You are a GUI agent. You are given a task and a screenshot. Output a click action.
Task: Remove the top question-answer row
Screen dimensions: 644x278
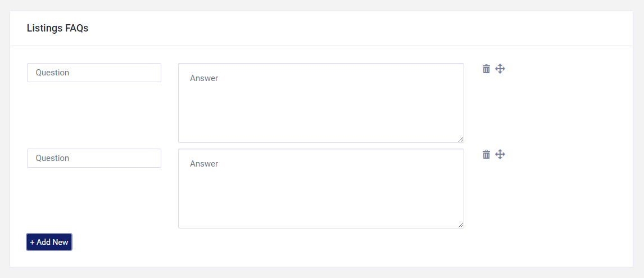487,69
